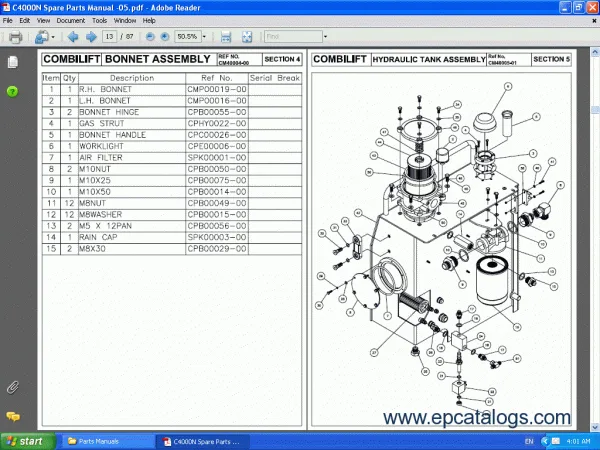Go to previous page arrow
600x450 pixels.
click(x=73, y=37)
